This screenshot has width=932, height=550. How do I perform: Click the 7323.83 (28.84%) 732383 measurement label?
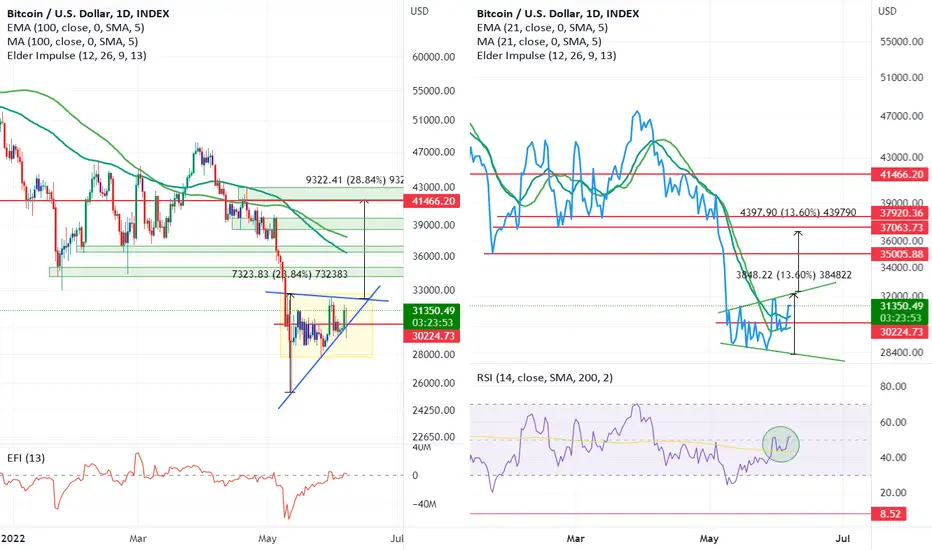tap(289, 274)
